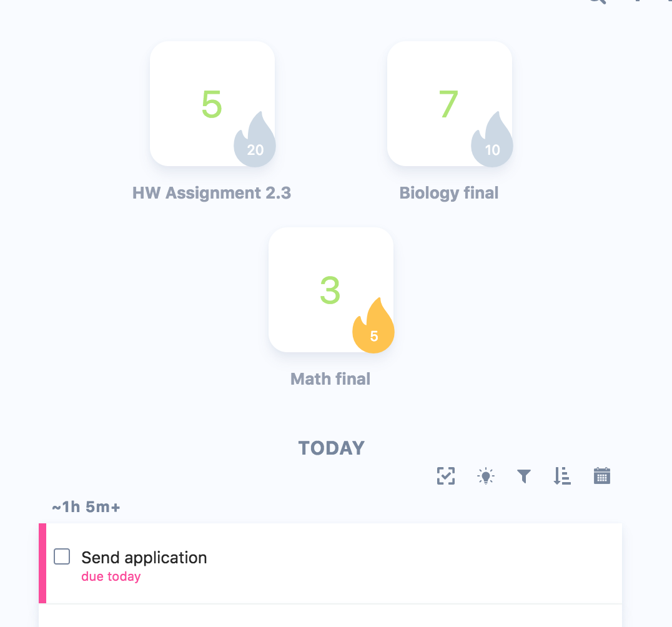Click the HW Assignment 2.3 label
Screen dimensions: 672x627
pos(212,193)
